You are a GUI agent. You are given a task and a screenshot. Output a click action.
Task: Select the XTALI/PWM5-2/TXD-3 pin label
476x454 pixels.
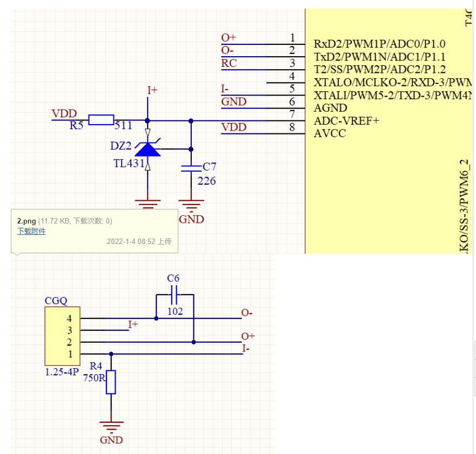pos(392,95)
